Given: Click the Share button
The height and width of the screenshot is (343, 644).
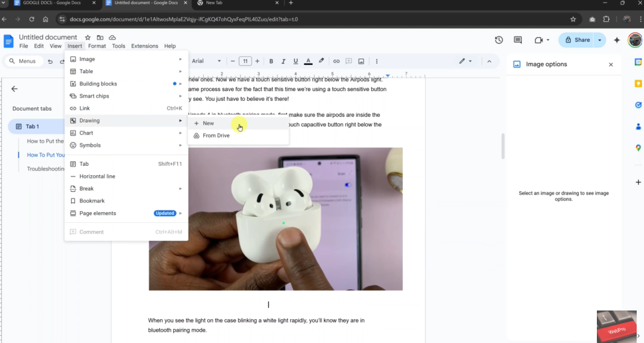Looking at the screenshot, I should [577, 40].
